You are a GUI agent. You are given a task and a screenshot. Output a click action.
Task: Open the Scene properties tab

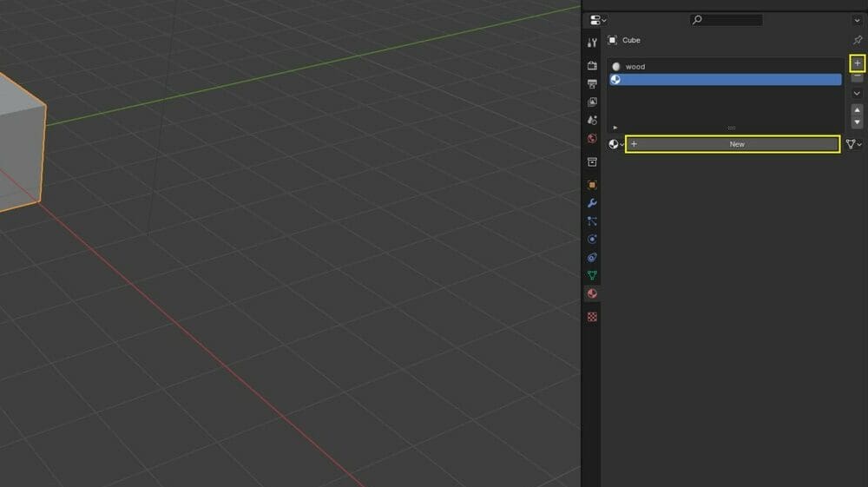coord(592,120)
